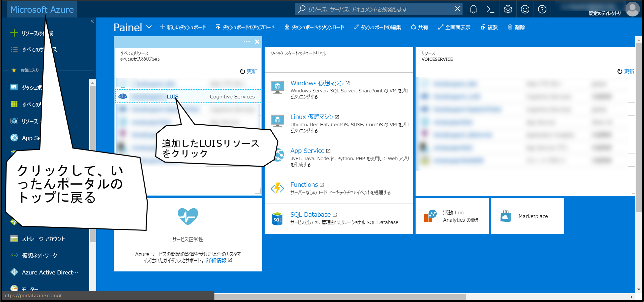
Task: Click the Functions lightning bolt icon
Action: (x=277, y=188)
